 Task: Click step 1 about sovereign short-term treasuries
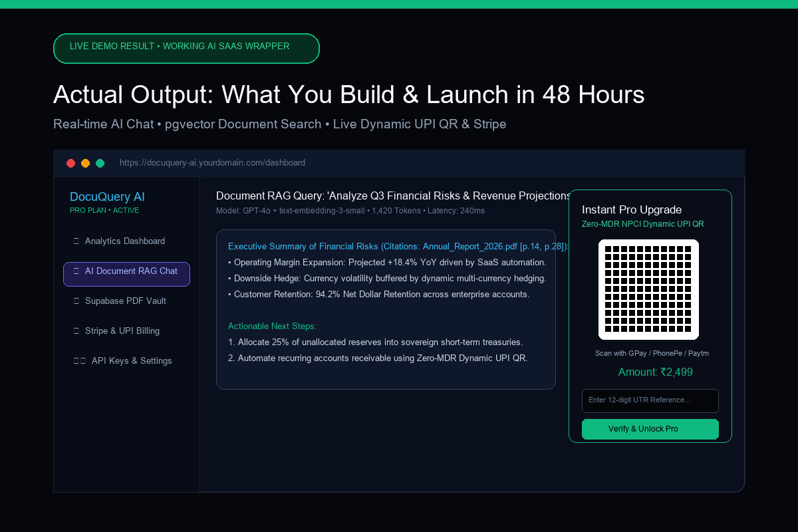(x=376, y=342)
